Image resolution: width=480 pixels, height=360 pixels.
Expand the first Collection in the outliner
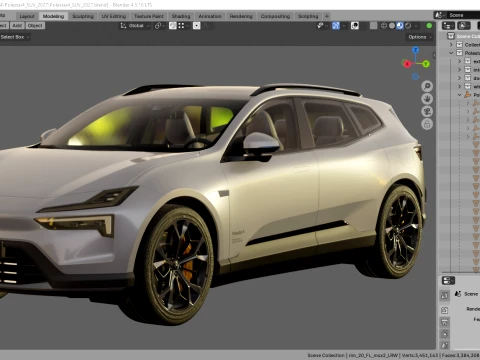click(x=451, y=45)
